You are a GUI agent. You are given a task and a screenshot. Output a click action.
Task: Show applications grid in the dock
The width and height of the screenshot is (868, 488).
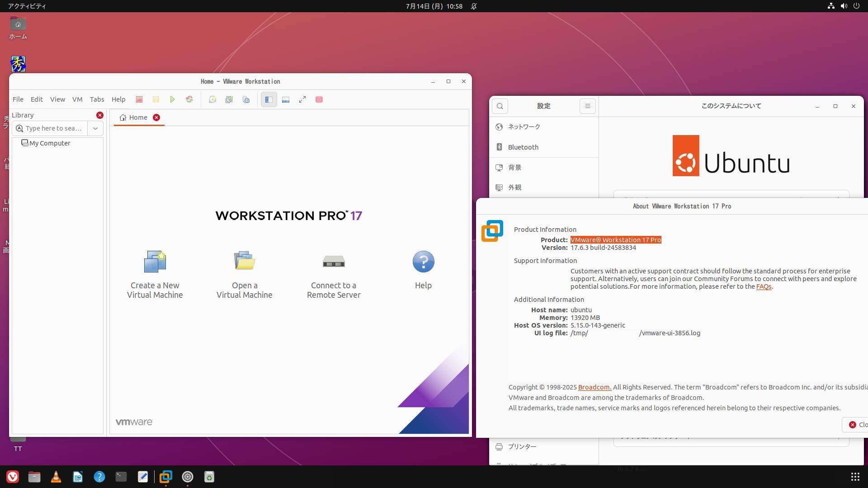[855, 477]
